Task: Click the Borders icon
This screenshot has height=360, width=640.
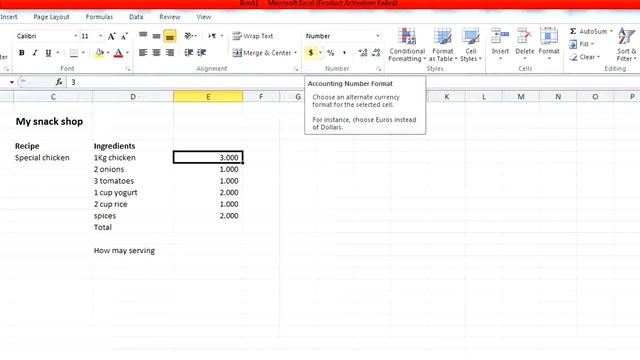Action: [x=74, y=53]
